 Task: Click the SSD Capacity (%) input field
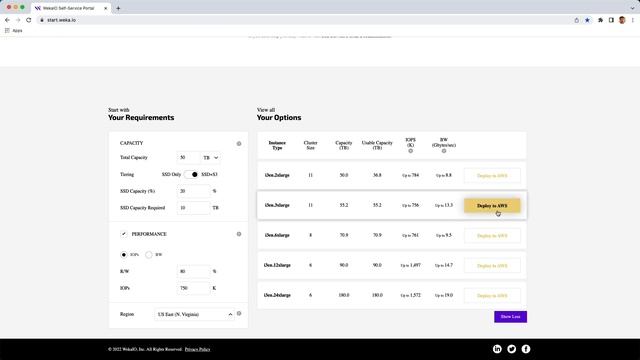click(x=193, y=191)
